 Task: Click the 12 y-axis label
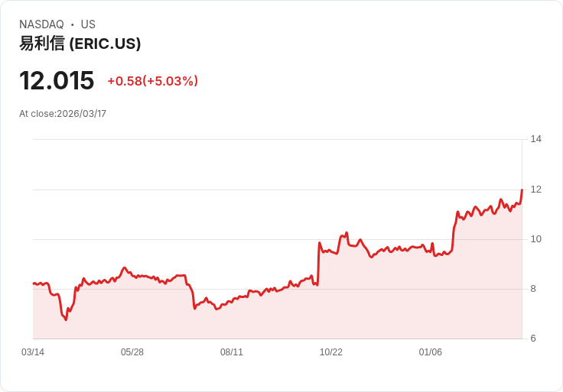pos(535,190)
